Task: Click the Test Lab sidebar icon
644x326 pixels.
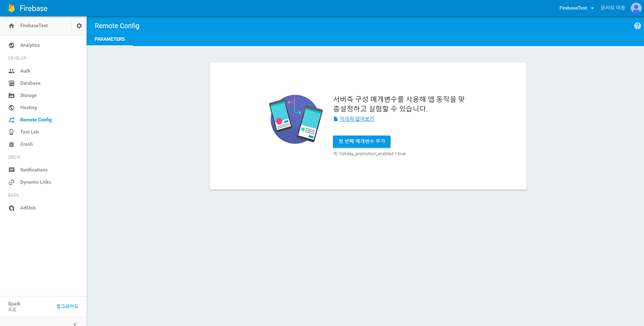Action: (12, 132)
